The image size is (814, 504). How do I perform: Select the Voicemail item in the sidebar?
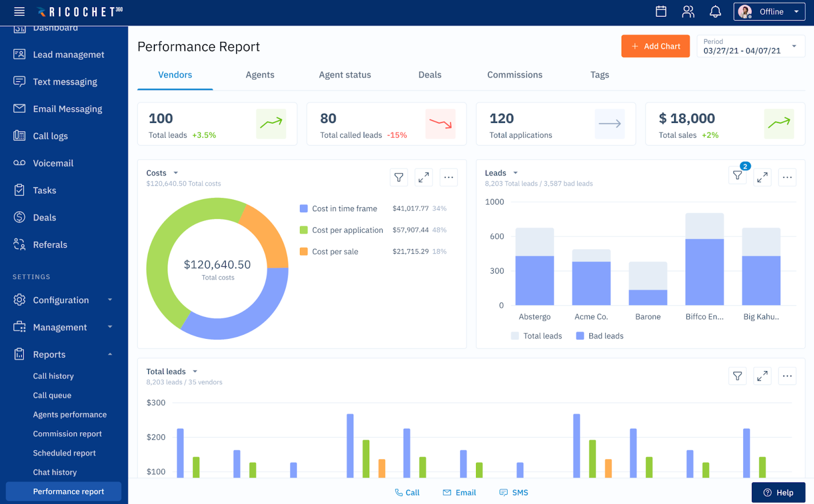[x=53, y=163]
